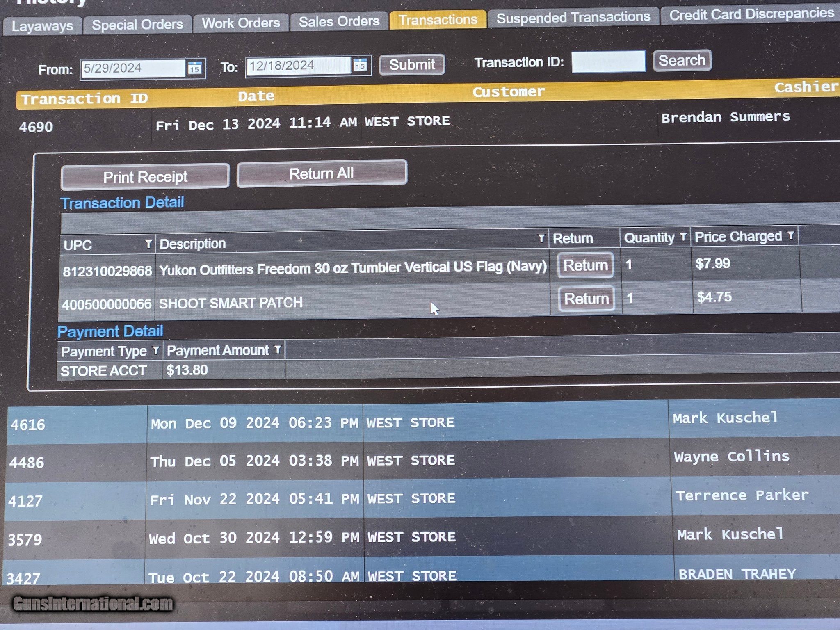Click the Transaction ID input box
This screenshot has width=840, height=630.
[608, 62]
